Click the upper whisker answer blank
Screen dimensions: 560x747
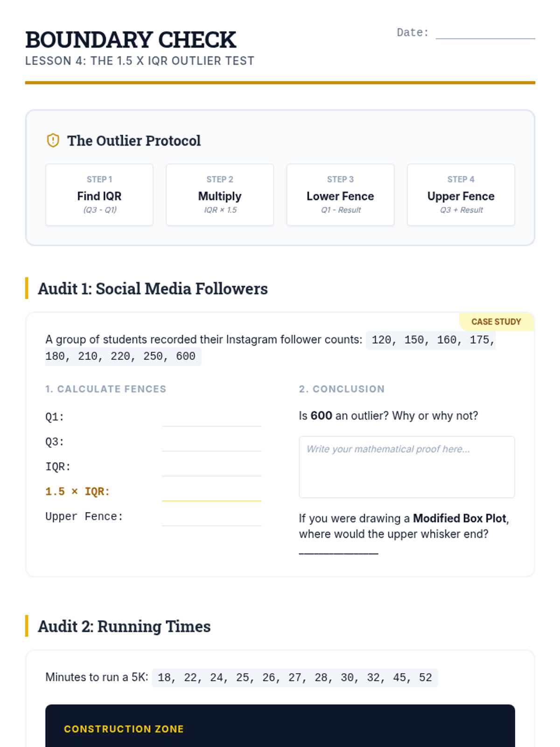[x=338, y=550]
